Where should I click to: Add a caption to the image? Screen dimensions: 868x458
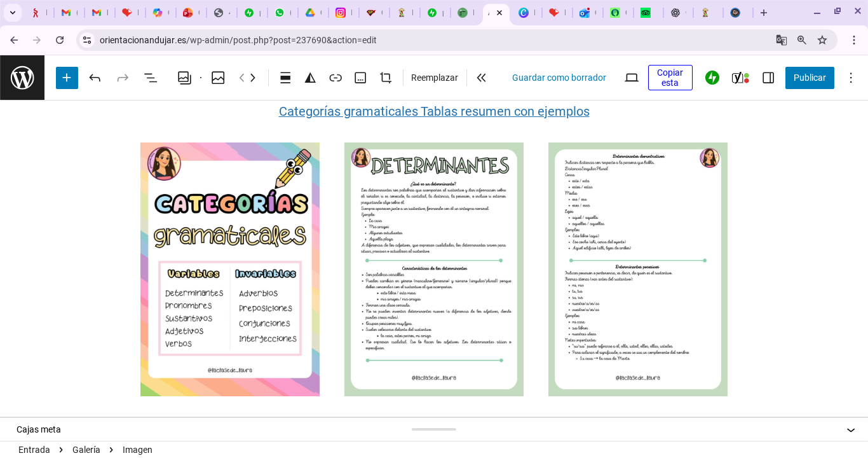[x=360, y=78]
